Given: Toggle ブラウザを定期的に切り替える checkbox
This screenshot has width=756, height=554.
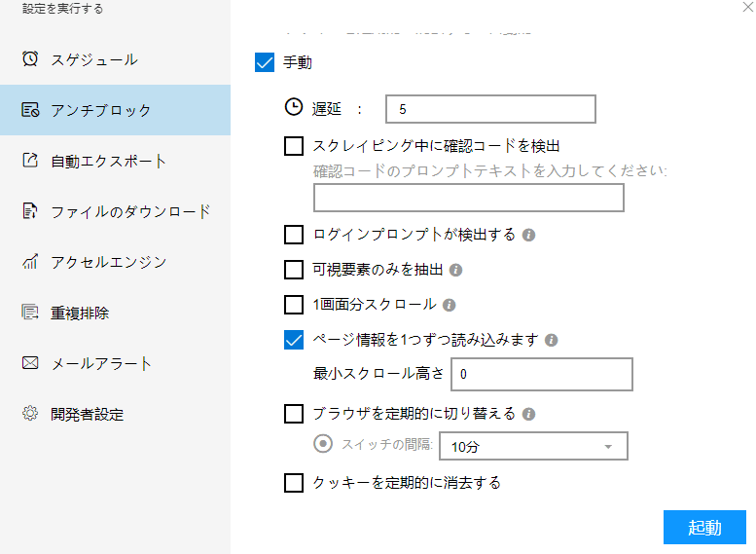Looking at the screenshot, I should click(294, 414).
